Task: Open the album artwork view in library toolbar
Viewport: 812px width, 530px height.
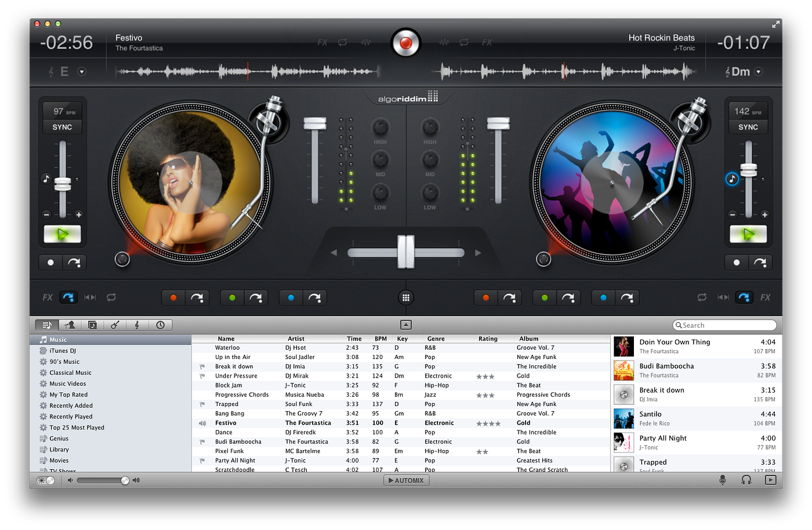Action: (x=93, y=325)
